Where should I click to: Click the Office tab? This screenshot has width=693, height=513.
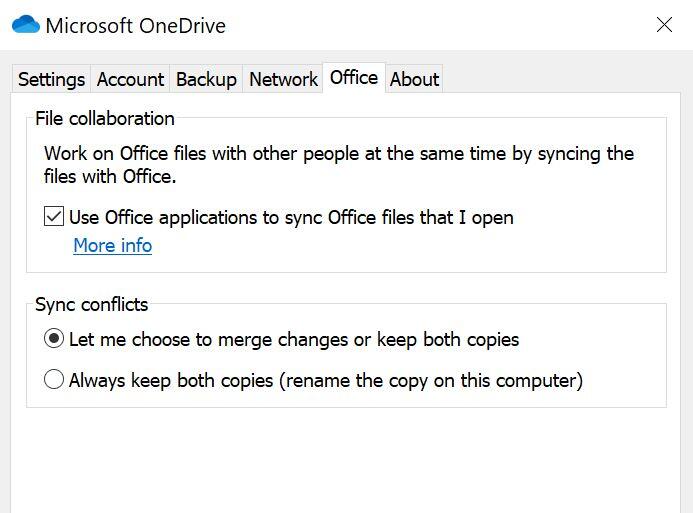coord(354,78)
